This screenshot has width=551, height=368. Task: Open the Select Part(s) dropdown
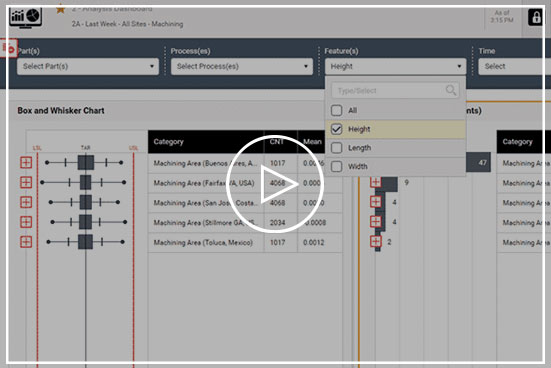point(88,66)
